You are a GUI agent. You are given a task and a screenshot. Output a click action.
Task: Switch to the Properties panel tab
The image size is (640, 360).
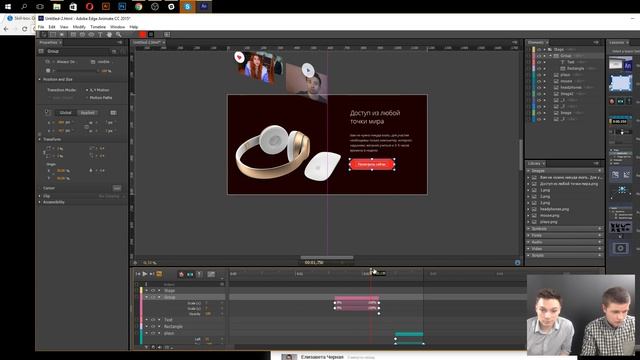(x=48, y=42)
